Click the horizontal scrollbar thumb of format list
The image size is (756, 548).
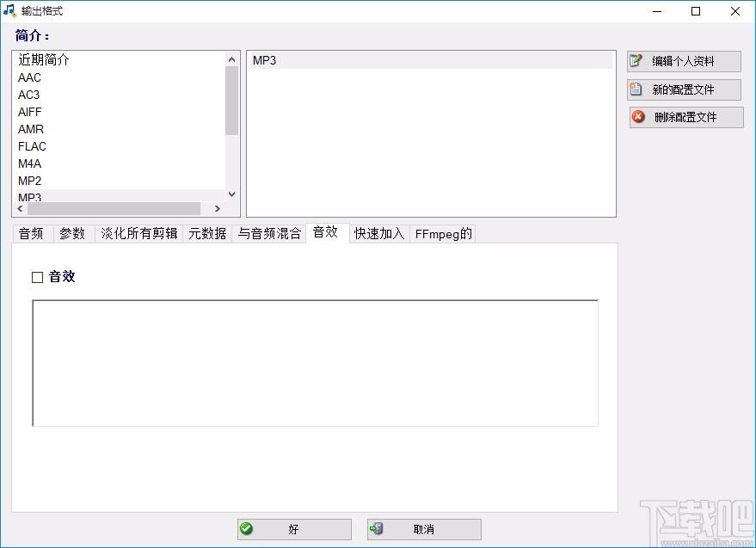[114, 208]
